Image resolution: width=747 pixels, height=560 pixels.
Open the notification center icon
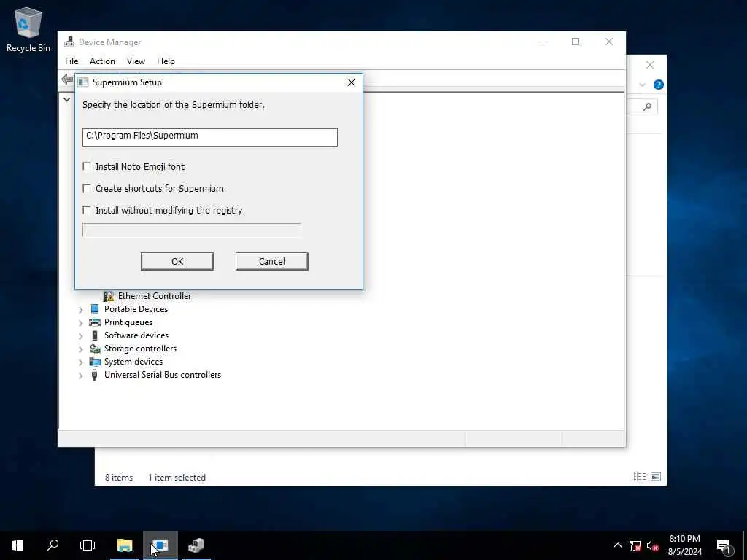724,546
